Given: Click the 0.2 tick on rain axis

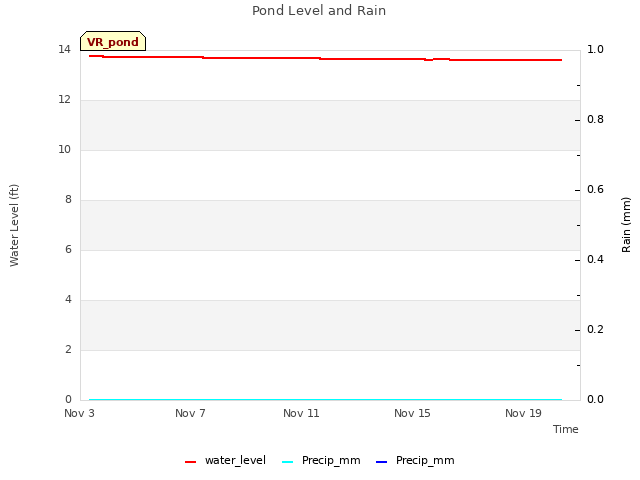Looking at the screenshot, I should [x=595, y=329].
